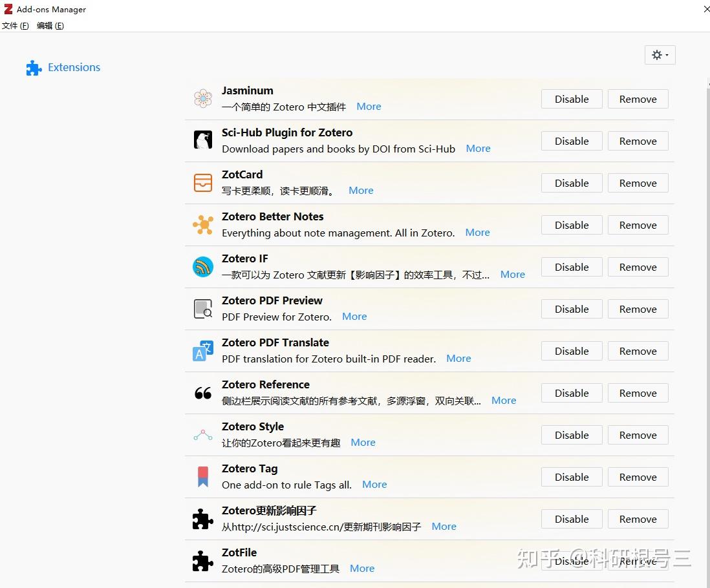Screen dimensions: 710x588
Task: Open the 文件 (F) menu
Action: (16, 26)
